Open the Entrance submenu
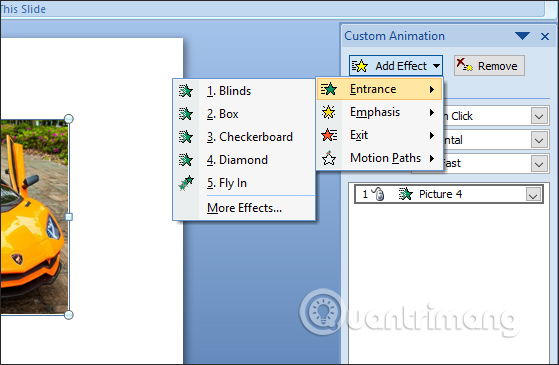 pos(379,89)
